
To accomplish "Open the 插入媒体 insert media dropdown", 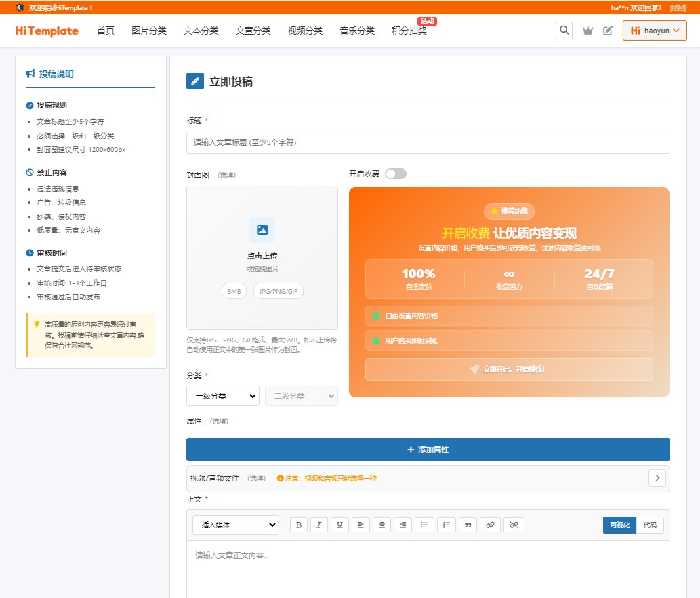I will 235,525.
